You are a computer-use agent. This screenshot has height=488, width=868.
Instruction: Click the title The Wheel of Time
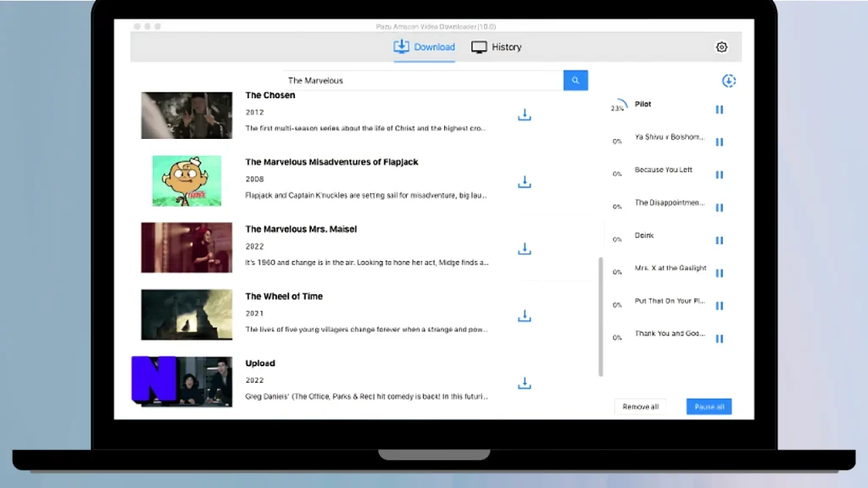tap(284, 297)
